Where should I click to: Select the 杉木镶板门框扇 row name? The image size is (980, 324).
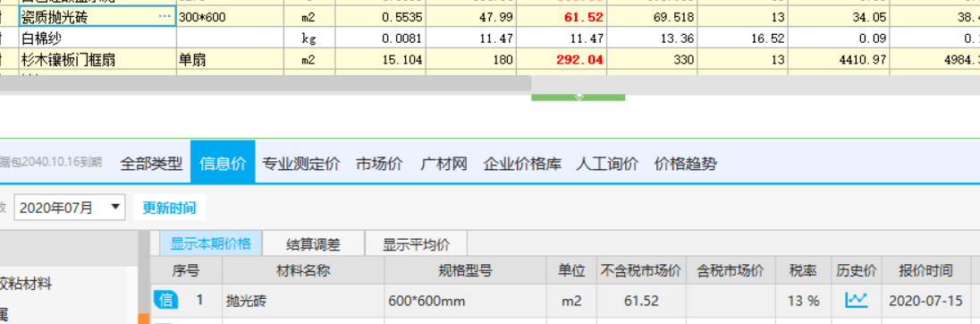(97, 60)
